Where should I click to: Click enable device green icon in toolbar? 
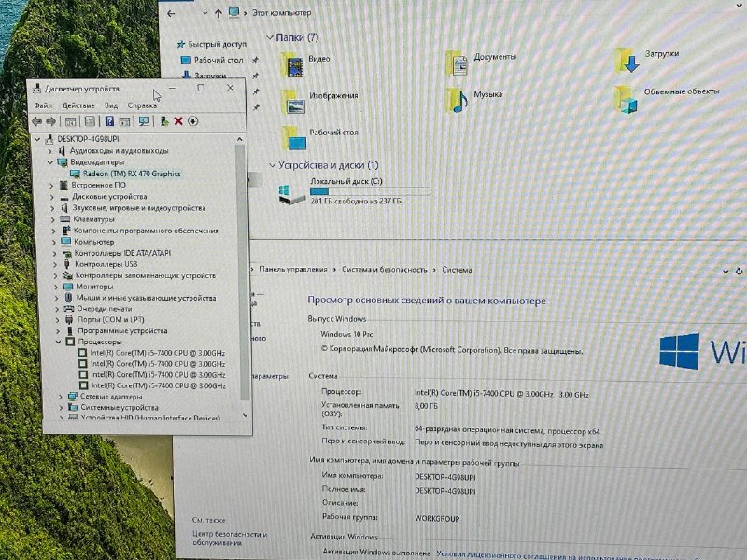click(x=164, y=121)
